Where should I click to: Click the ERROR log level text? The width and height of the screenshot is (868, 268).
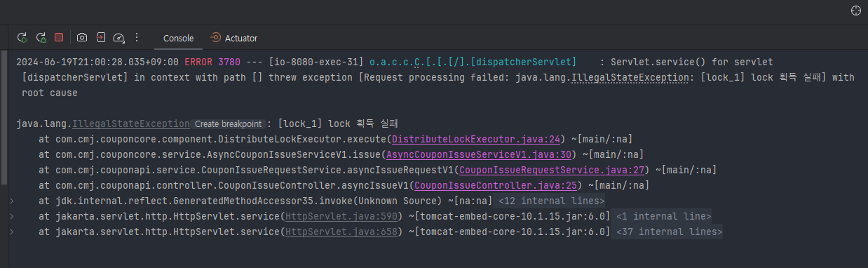198,62
